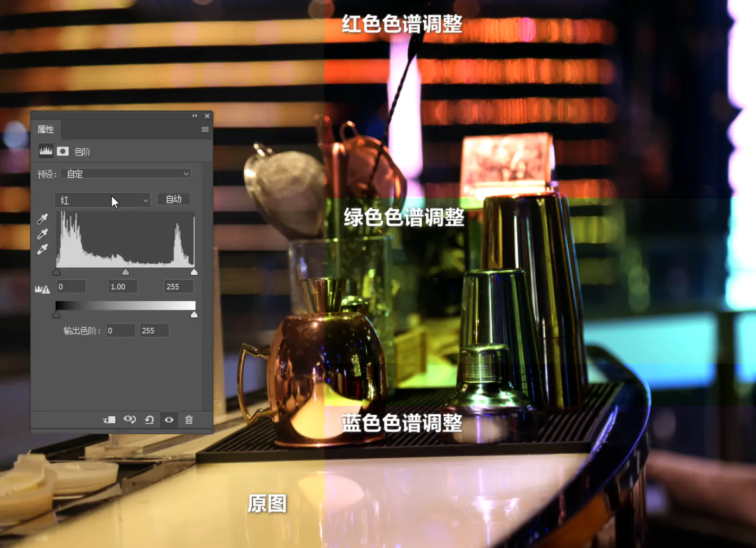756x548 pixels.
Task: Open the Properties panel flyout menu
Action: (x=205, y=130)
